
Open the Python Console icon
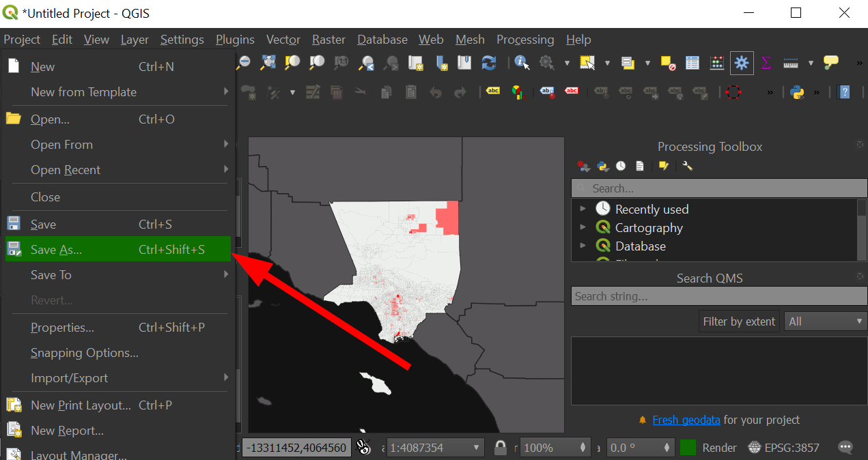coord(797,91)
